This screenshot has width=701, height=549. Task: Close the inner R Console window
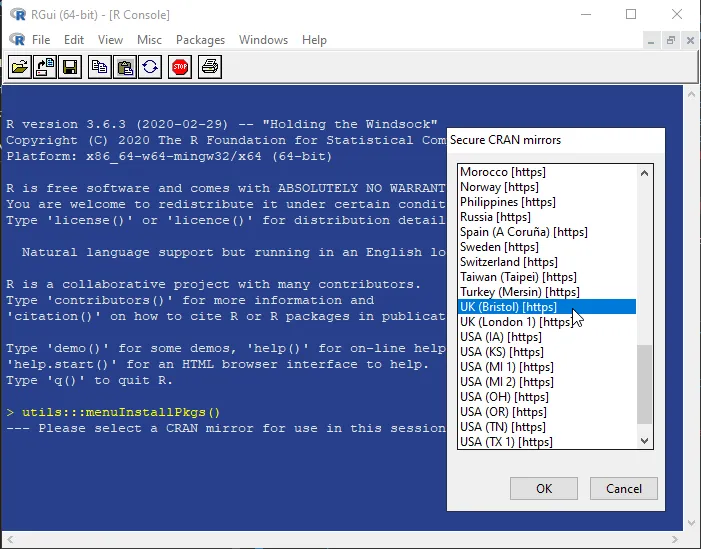coord(690,41)
